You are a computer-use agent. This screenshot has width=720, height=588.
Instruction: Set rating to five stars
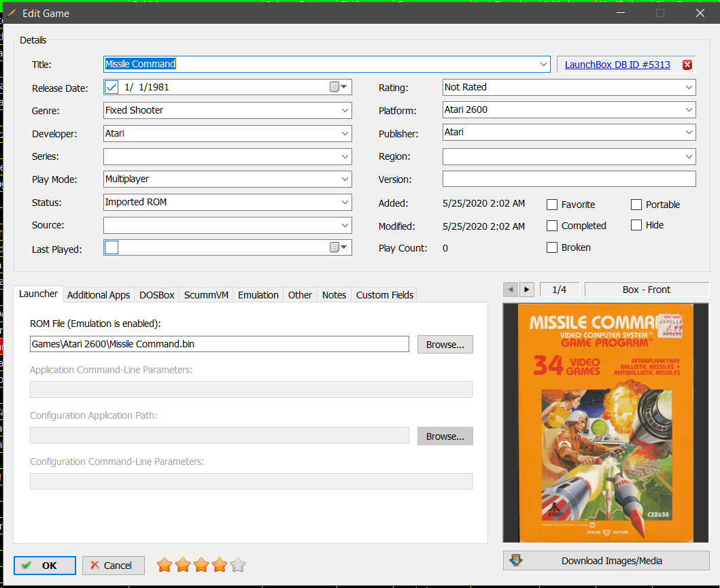(238, 565)
